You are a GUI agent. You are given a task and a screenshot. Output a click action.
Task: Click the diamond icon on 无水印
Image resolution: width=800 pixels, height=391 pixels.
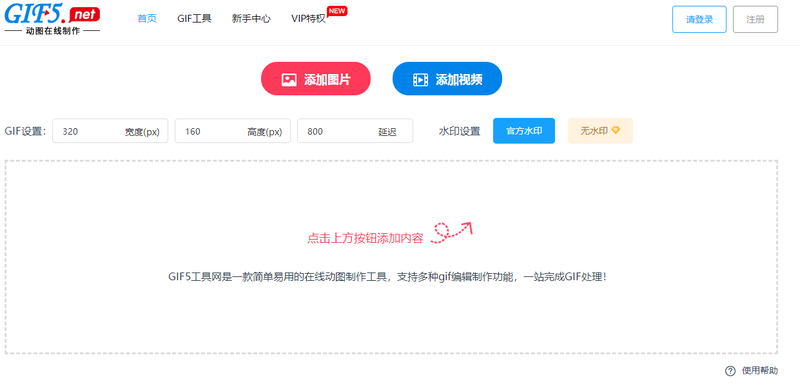pyautogui.click(x=616, y=130)
